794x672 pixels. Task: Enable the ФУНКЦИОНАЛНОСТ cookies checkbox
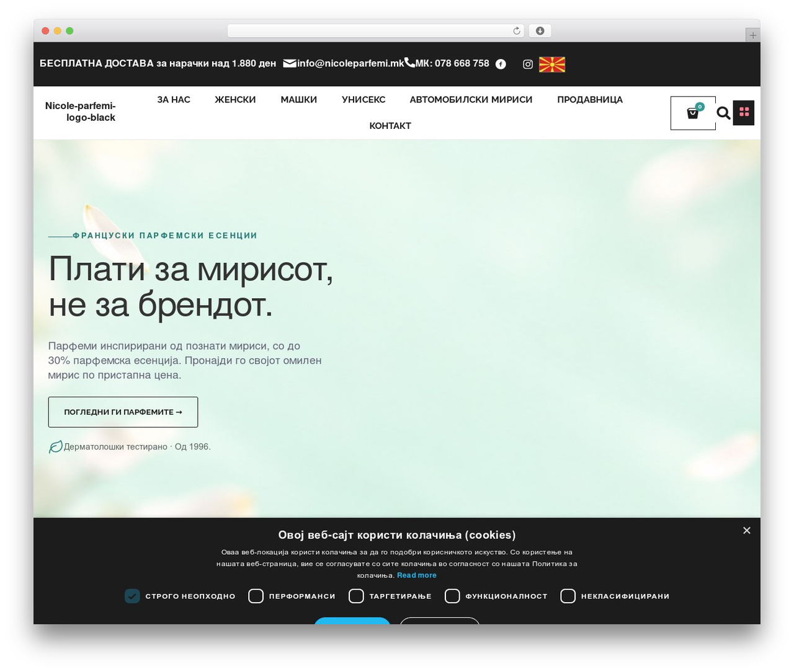(452, 596)
